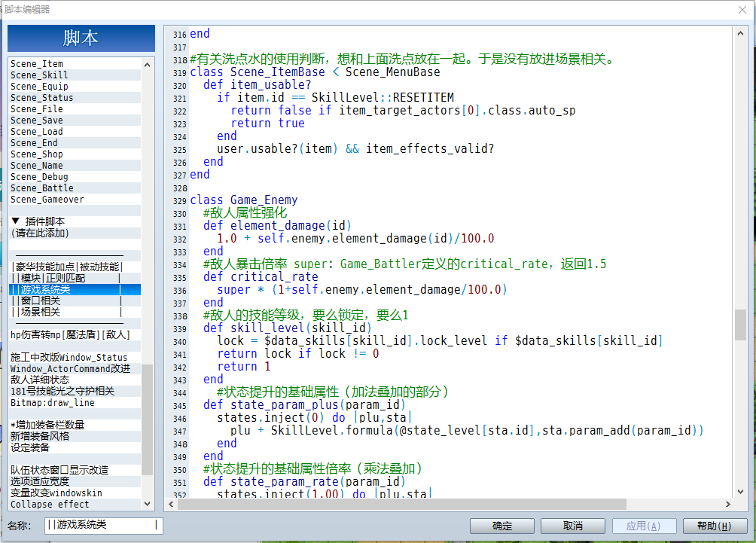Click code line 320 def item_usable?
Image resolution: width=756 pixels, height=543 pixels.
coord(257,85)
